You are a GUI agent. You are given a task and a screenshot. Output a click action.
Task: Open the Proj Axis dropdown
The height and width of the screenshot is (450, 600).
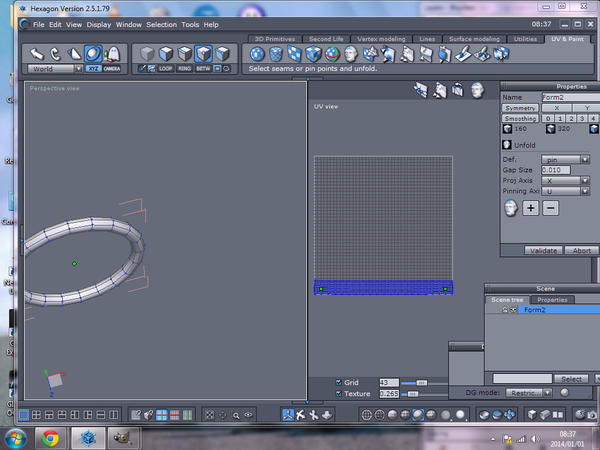tap(565, 181)
